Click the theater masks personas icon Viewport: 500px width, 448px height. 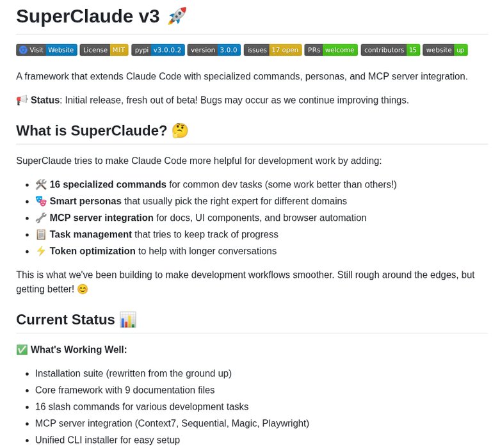pyautogui.click(x=41, y=201)
